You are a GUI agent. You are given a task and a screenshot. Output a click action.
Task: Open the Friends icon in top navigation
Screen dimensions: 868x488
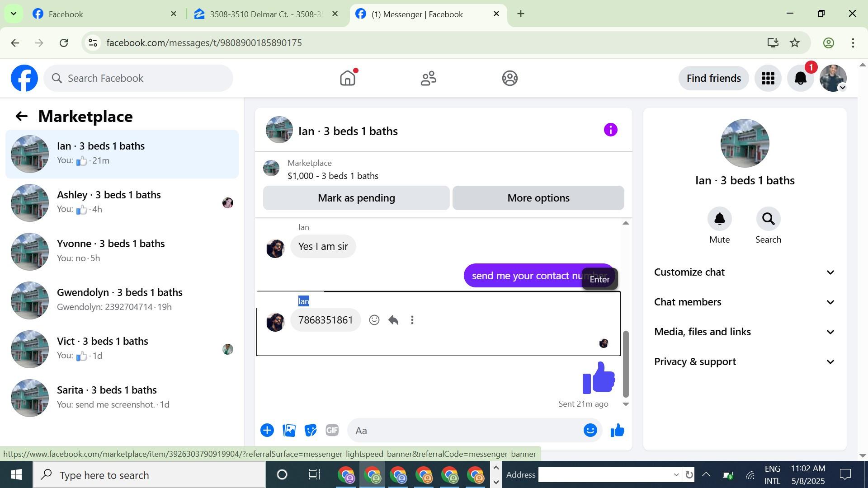point(429,78)
